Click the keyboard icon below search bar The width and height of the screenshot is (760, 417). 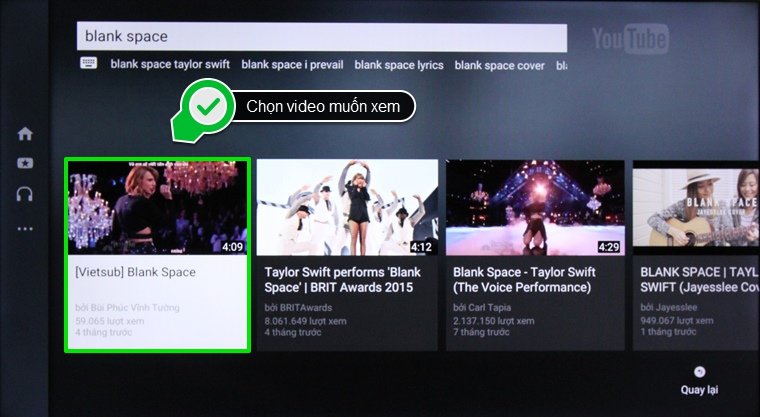pyautogui.click(x=89, y=64)
